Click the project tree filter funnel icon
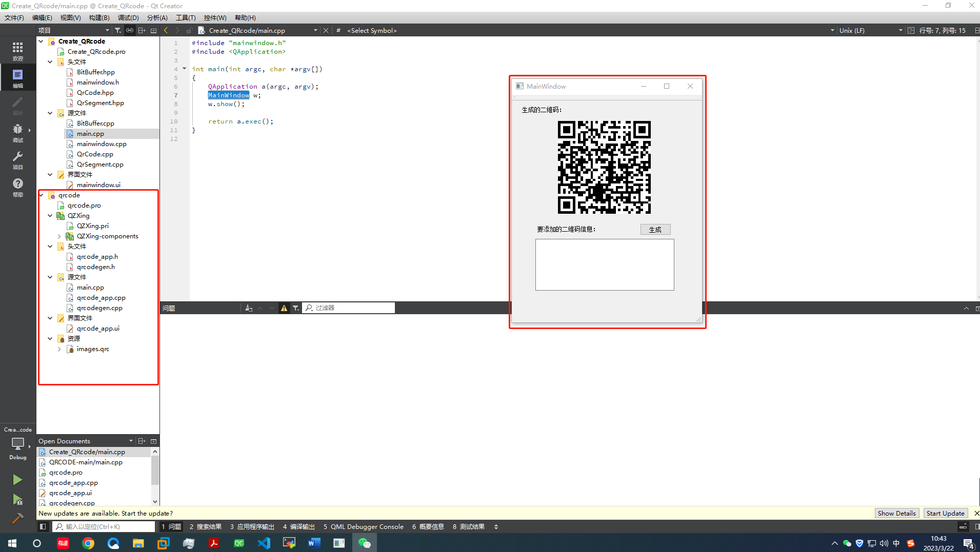 point(118,30)
